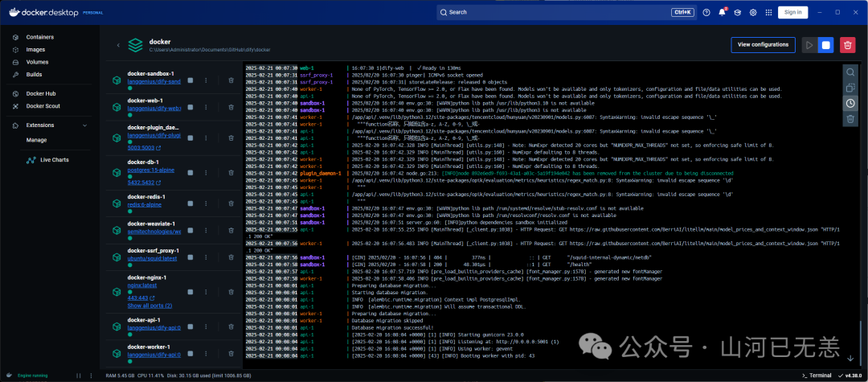Viewport: 868px width, 382px height.
Task: Open the postgres:15-alpine image link
Action: coord(150,170)
